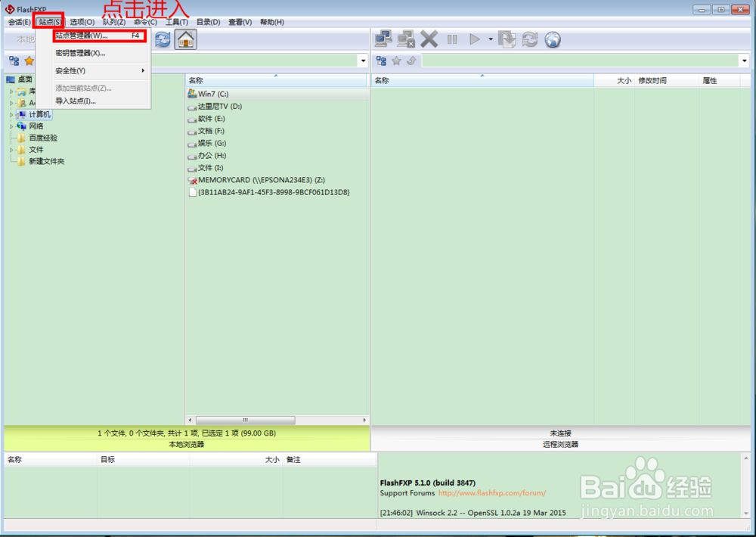Image resolution: width=756 pixels, height=537 pixels.
Task: Click the large X abort icon
Action: coord(429,39)
